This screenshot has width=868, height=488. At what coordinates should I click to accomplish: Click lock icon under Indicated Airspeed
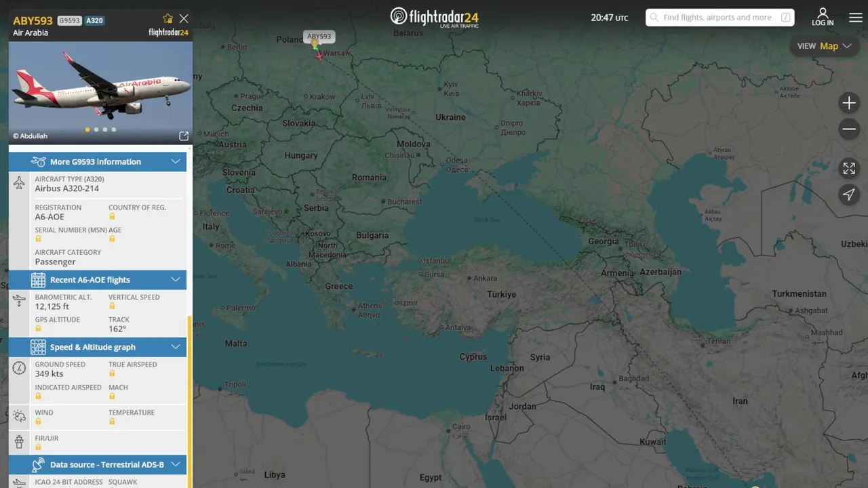pyautogui.click(x=38, y=396)
